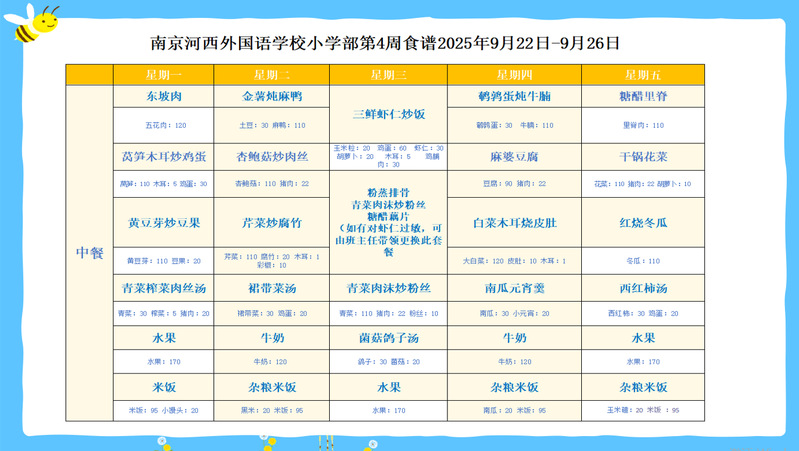Select the 干锅花菜 dish cell
799x451 pixels.
pyautogui.click(x=642, y=157)
